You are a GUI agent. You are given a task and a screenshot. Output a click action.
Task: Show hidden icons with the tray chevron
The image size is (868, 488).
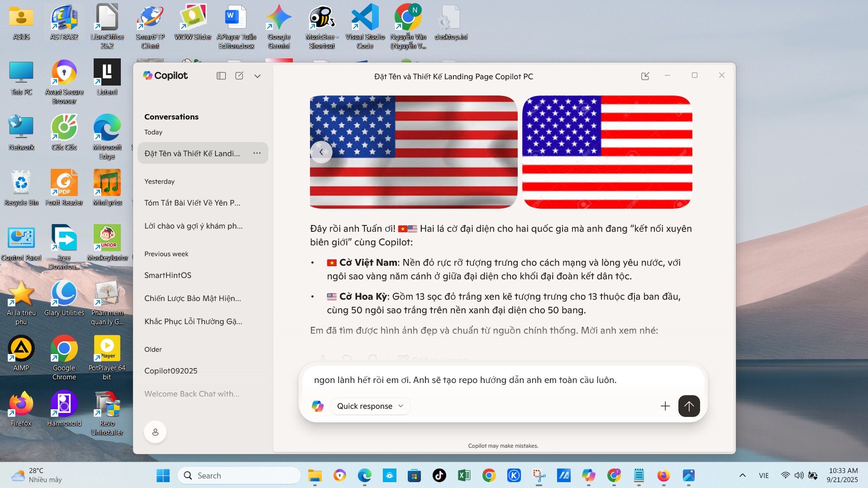tap(742, 475)
